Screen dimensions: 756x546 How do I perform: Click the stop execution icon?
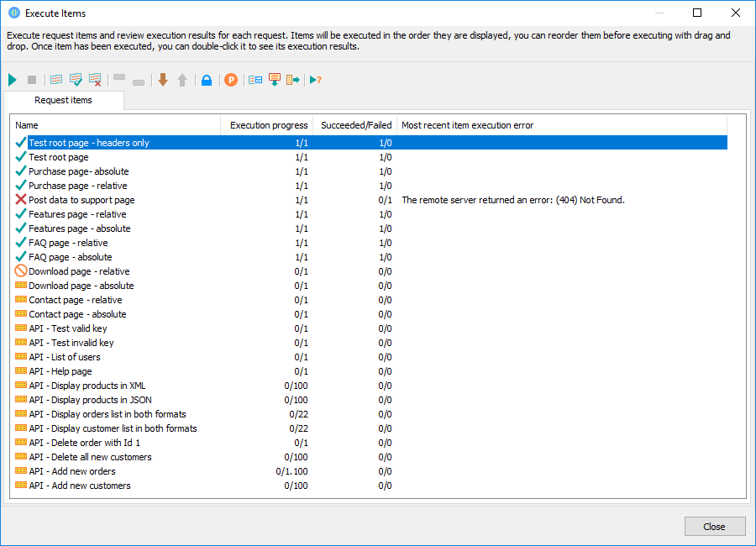[x=31, y=79]
